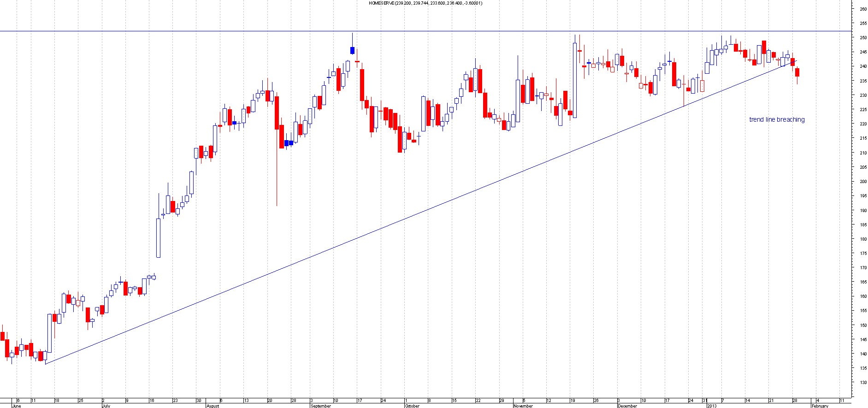868x408 pixels.
Task: Click the July month label
Action: point(106,406)
